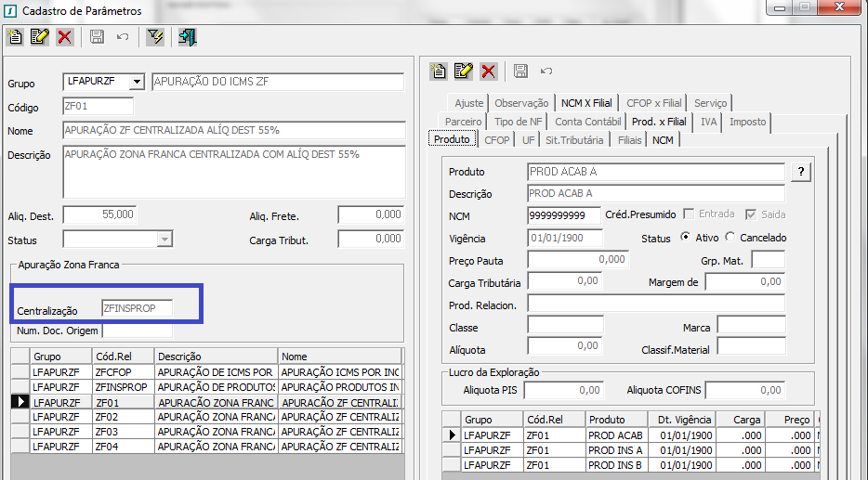Viewport: 868px width, 480px height.
Task: Click the Num. Doc. Origem input field
Action: [137, 331]
